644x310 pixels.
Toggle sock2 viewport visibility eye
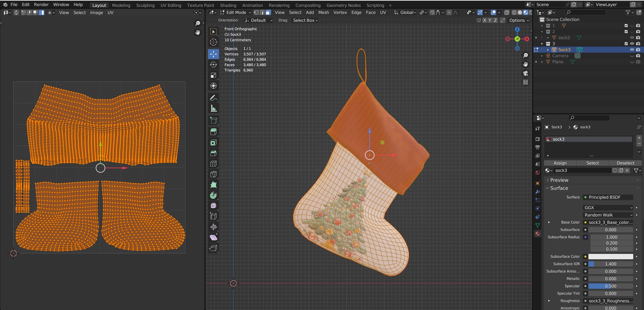(632, 38)
